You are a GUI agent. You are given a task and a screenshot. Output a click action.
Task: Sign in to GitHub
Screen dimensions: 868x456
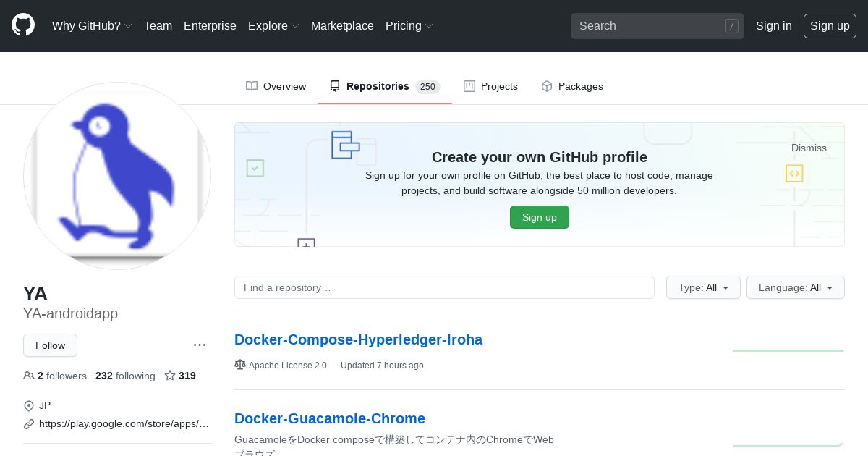coord(773,25)
